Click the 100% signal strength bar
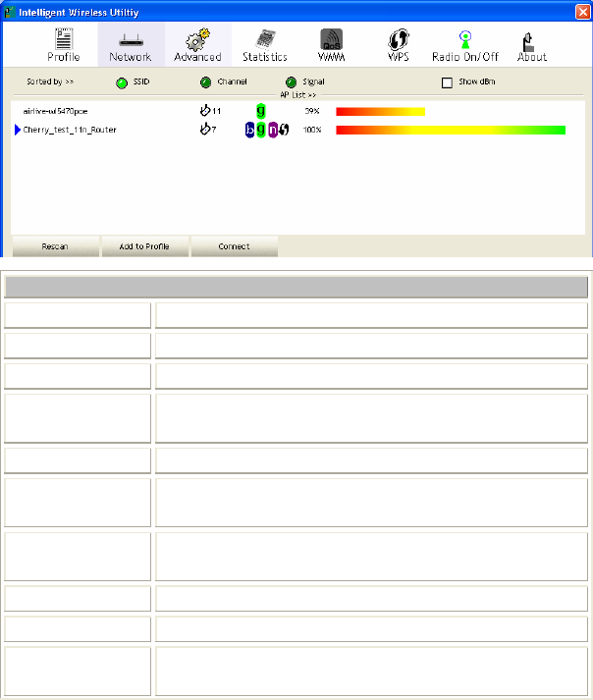Screen dimensions: 593x700 point(451,130)
